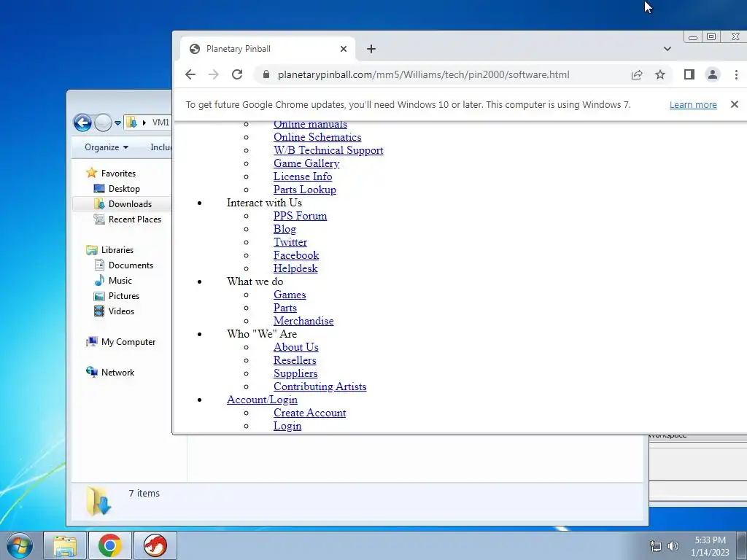747x560 pixels.
Task: Dismiss the Chrome update notice bar
Action: click(x=734, y=104)
